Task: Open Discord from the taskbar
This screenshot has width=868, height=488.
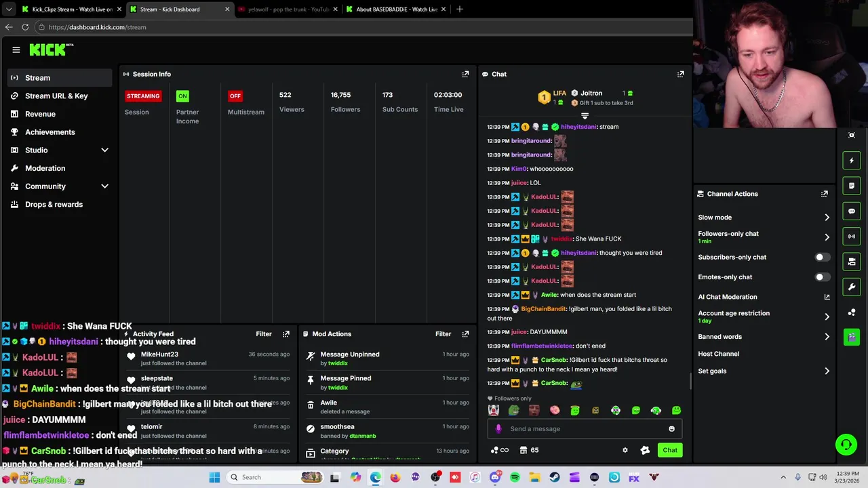Action: (495, 477)
